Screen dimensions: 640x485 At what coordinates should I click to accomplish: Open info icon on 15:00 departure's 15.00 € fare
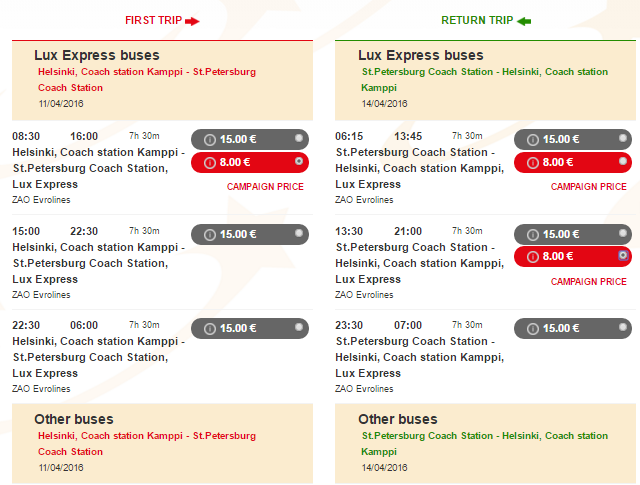(x=210, y=235)
